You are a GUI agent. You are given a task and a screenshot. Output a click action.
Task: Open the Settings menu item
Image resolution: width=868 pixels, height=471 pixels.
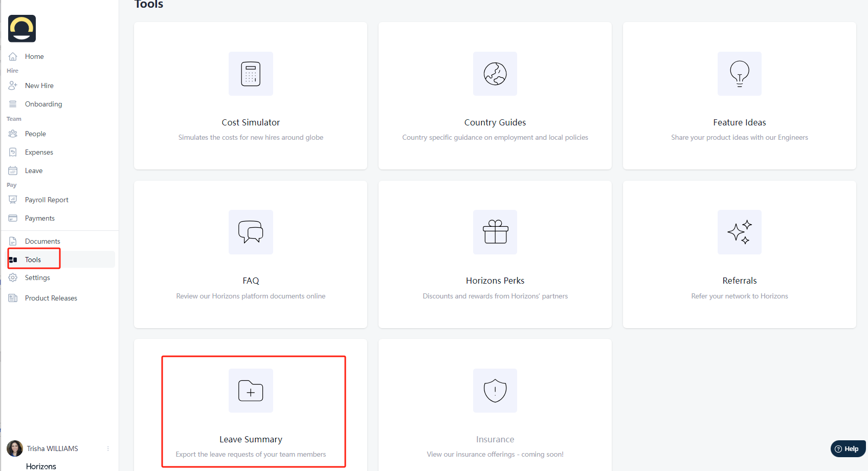[x=37, y=277]
